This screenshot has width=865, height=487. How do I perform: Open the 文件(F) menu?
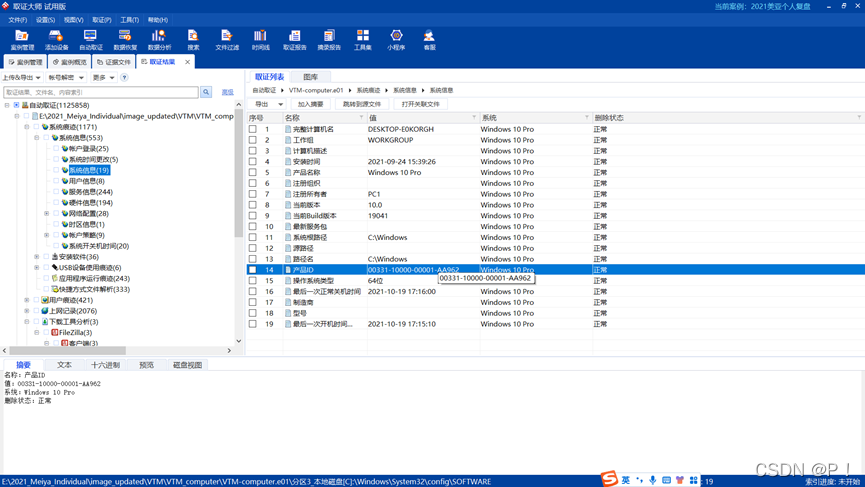18,20
